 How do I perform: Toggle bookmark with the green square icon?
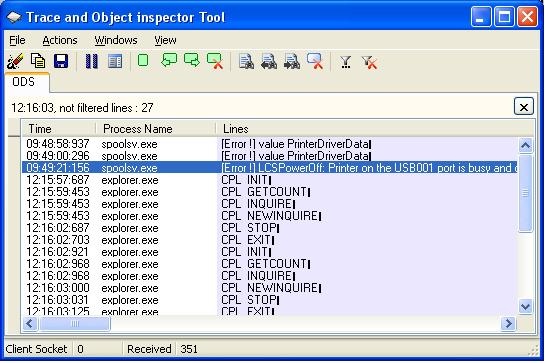pos(143,60)
